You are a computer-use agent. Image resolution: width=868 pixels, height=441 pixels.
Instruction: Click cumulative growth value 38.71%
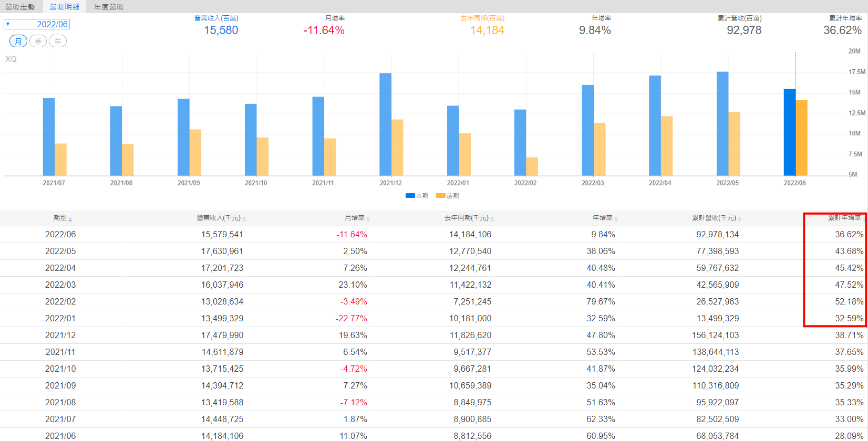pos(849,335)
